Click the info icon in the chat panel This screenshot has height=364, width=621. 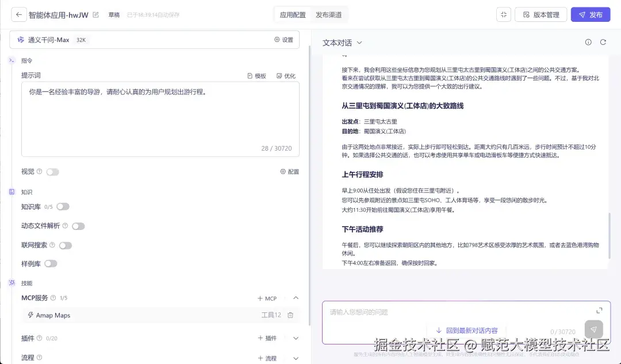coord(588,42)
